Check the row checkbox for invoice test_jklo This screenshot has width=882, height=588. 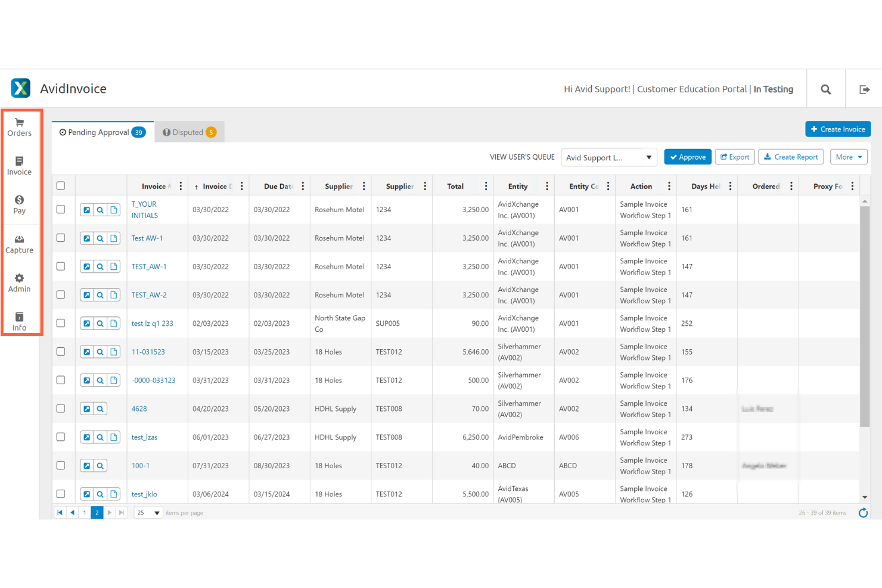click(x=61, y=494)
